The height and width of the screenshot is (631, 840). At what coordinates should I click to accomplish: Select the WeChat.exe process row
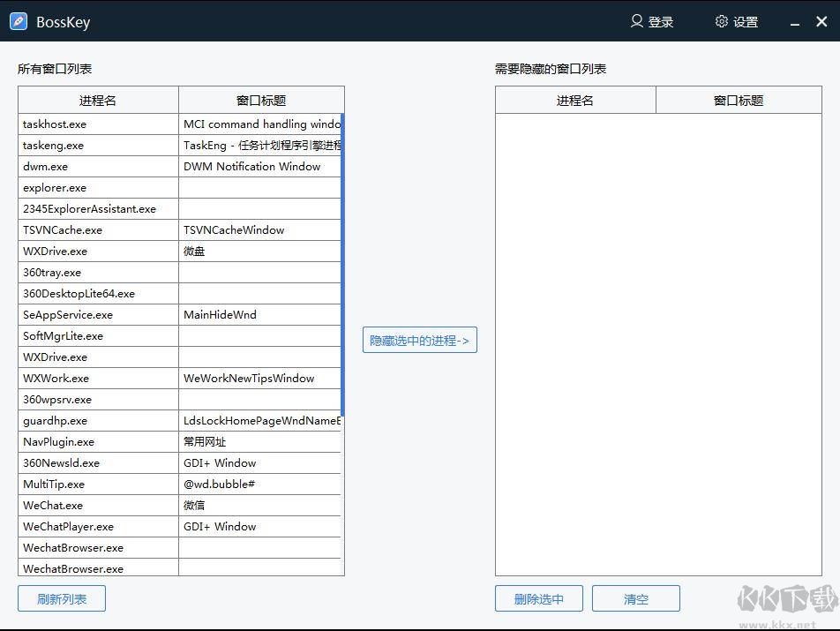coord(97,505)
